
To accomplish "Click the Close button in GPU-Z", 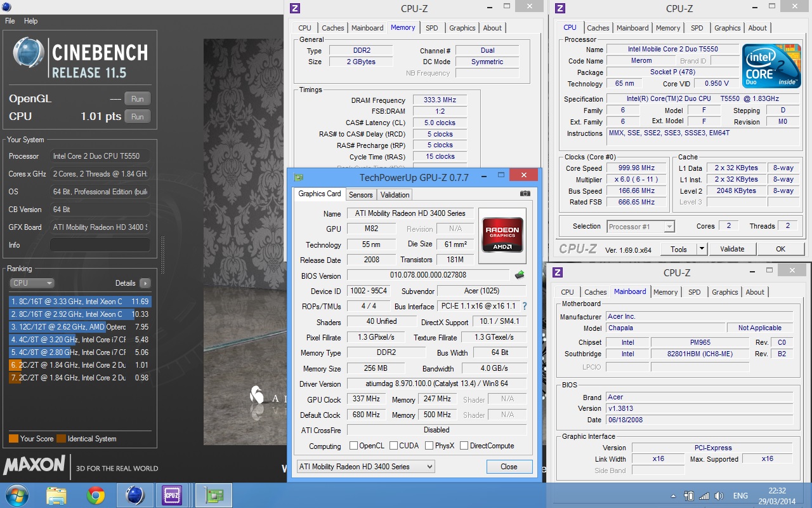I will 509,466.
